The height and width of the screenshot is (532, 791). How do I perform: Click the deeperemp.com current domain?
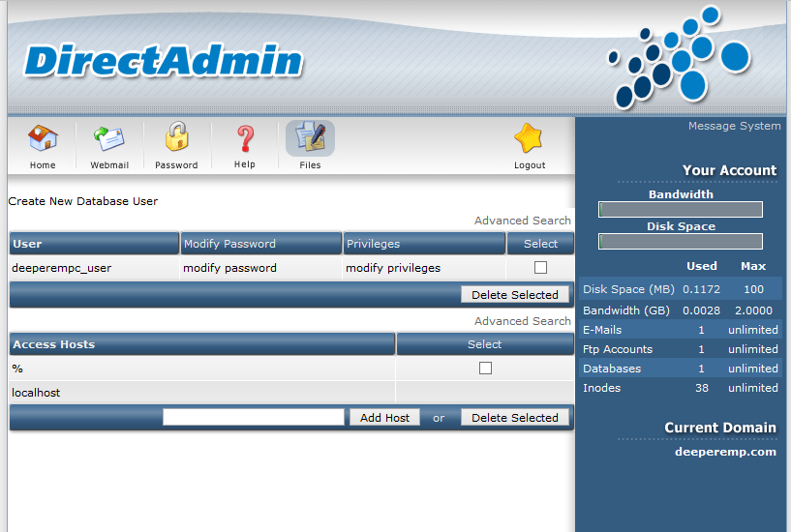click(x=725, y=452)
